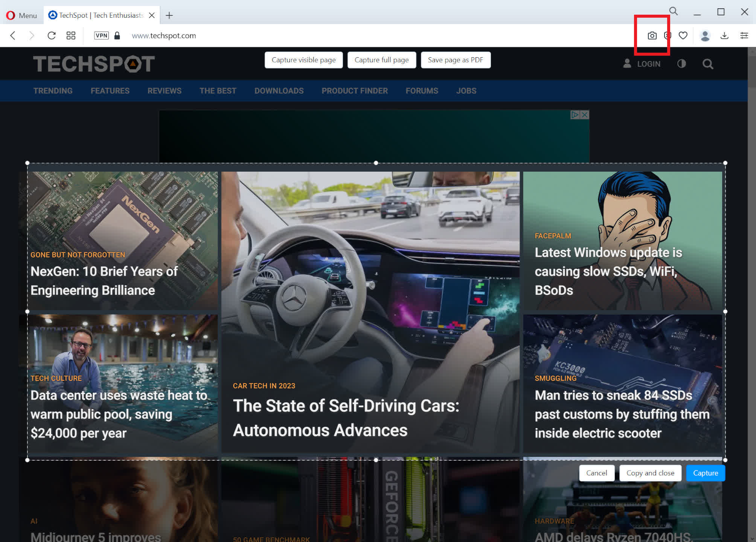
Task: Open Data center waste heat pool article
Action: point(119,414)
